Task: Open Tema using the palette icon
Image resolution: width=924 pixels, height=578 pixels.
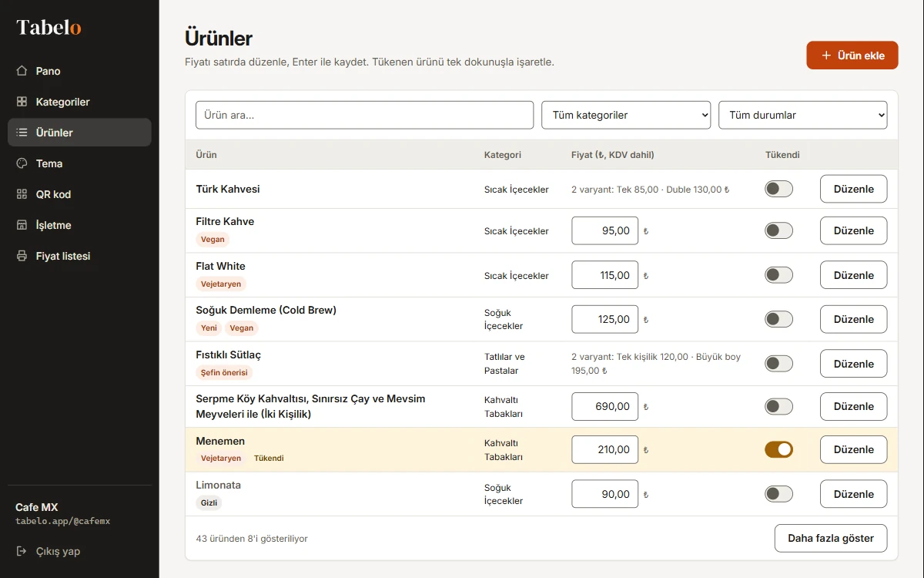Action: (22, 163)
